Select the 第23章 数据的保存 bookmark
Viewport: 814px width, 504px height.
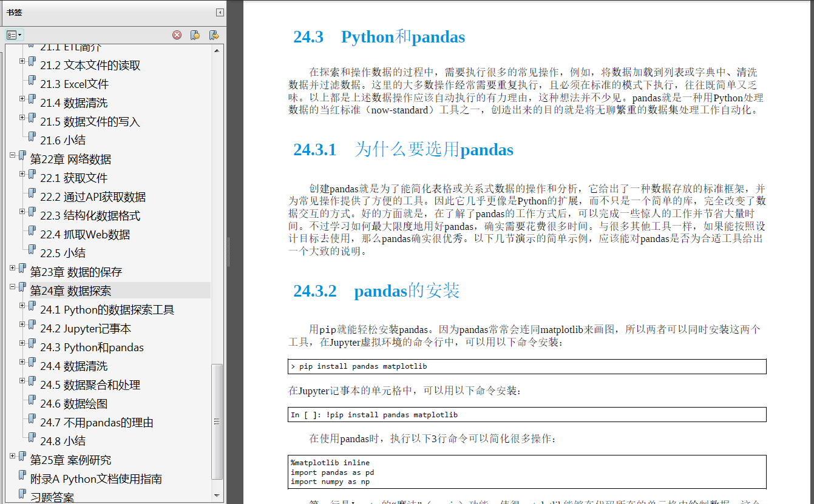(76, 272)
